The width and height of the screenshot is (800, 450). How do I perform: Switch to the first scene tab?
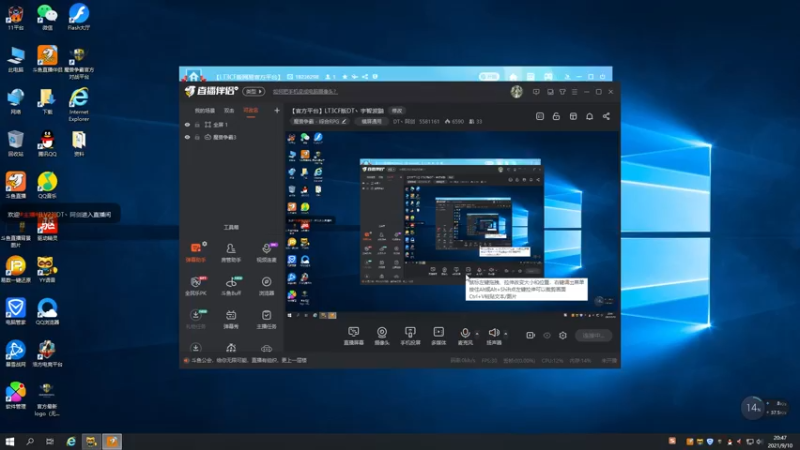coord(204,110)
